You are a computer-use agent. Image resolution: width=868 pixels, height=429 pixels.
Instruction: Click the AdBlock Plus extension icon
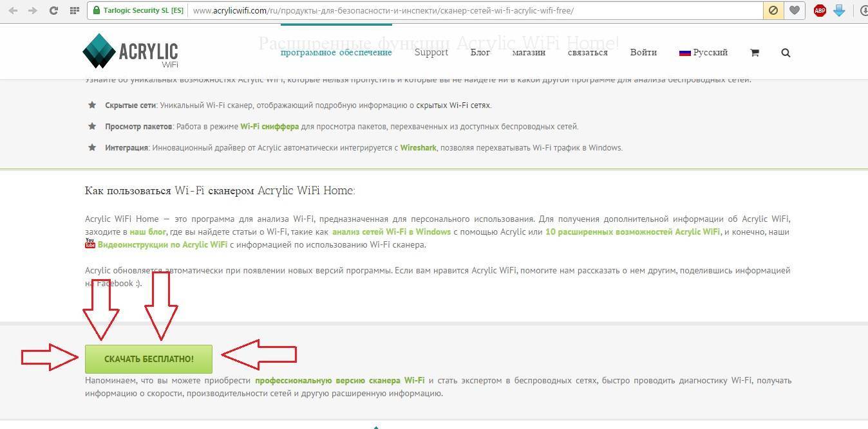click(820, 10)
